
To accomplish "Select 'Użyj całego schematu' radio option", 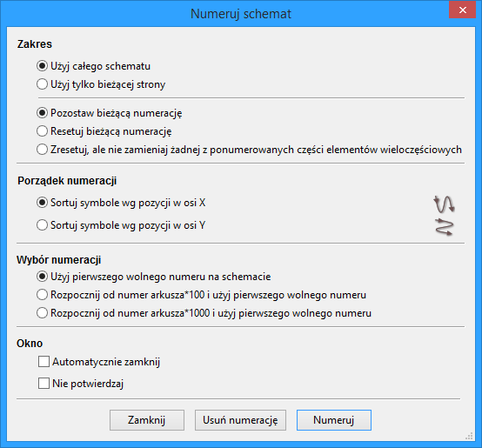I will [93, 66].
